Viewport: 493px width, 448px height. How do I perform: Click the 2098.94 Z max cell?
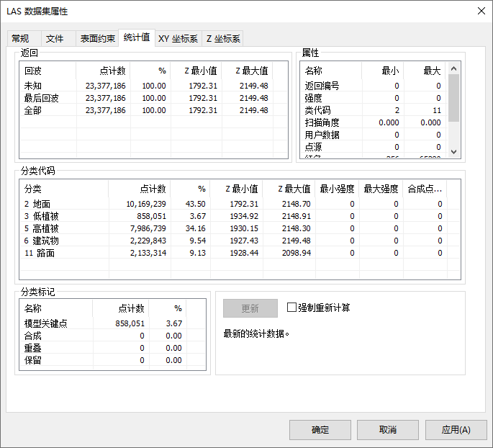(297, 253)
